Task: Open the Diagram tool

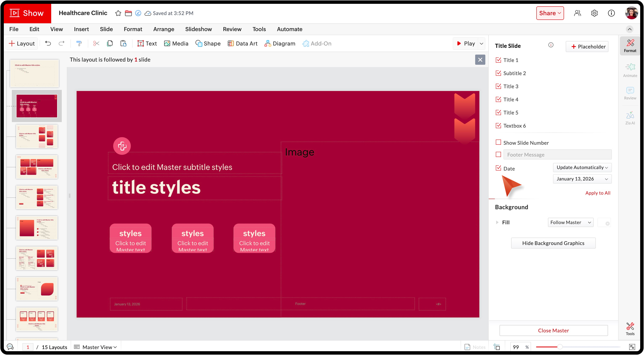Action: [280, 44]
